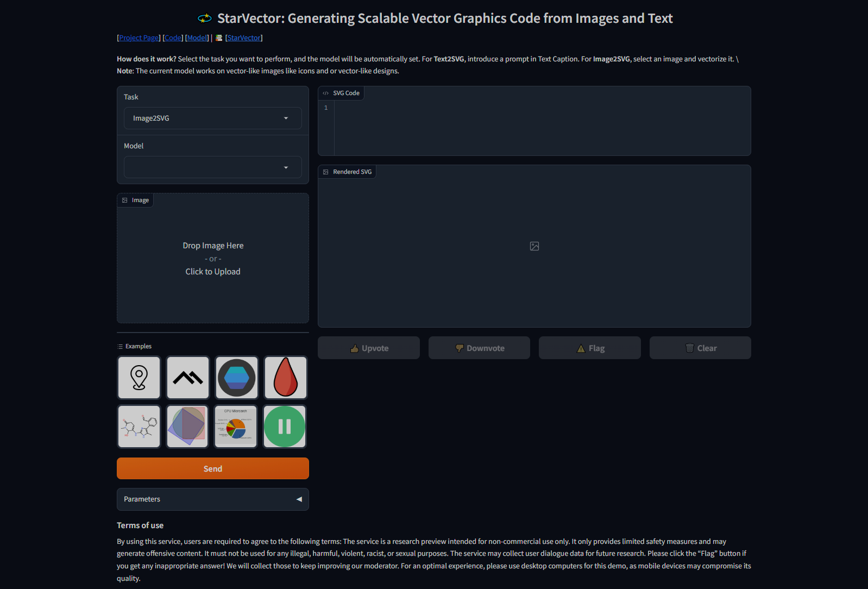Open the Model link in header
This screenshot has width=868, height=589.
(197, 38)
